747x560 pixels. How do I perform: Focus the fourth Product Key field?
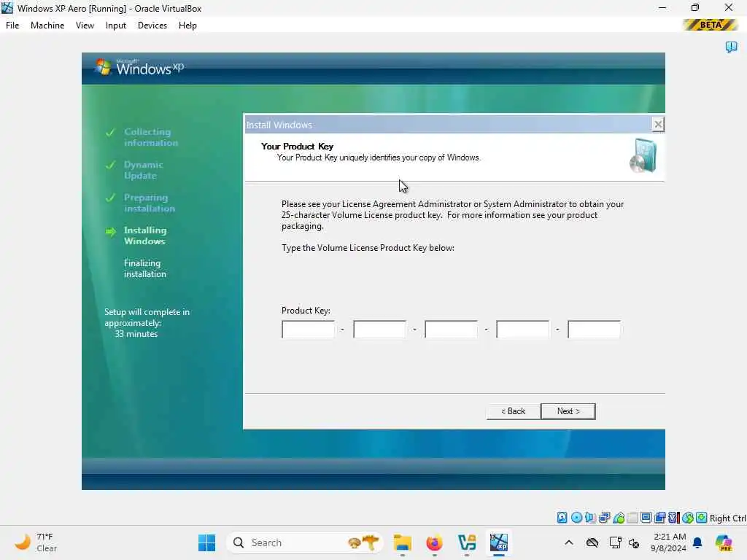(522, 329)
